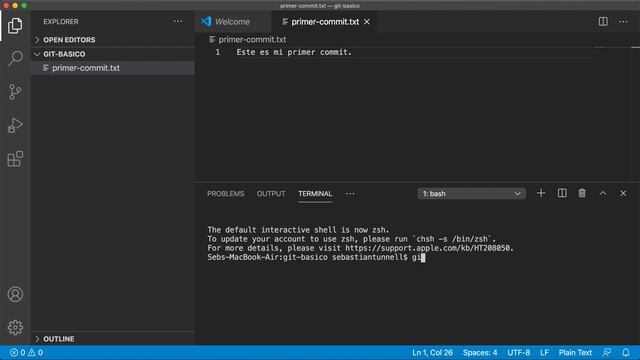The image size is (640, 360).
Task: Open the feedback icon in status bar
Action: [607, 353]
